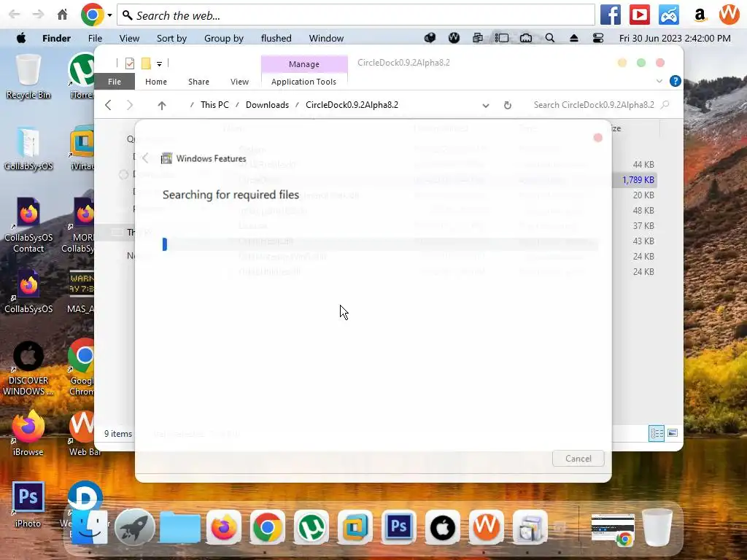Open the Share ribbon tab
This screenshot has height=560, width=747.
tap(198, 82)
